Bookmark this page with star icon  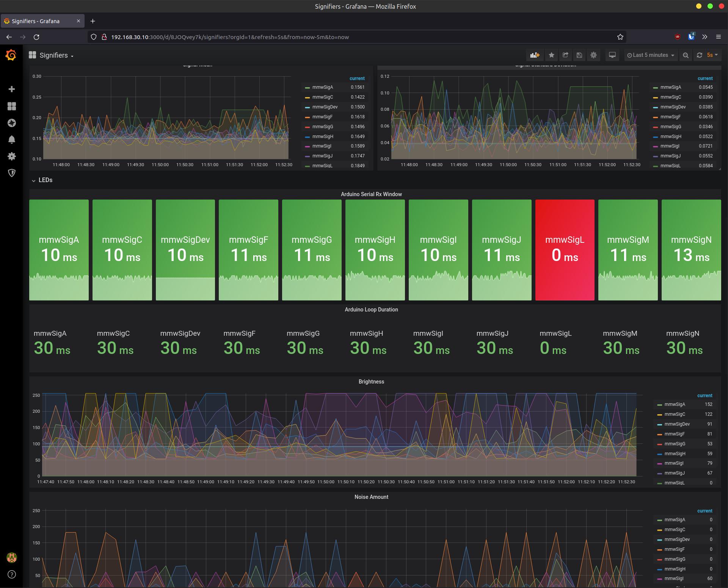(x=620, y=37)
